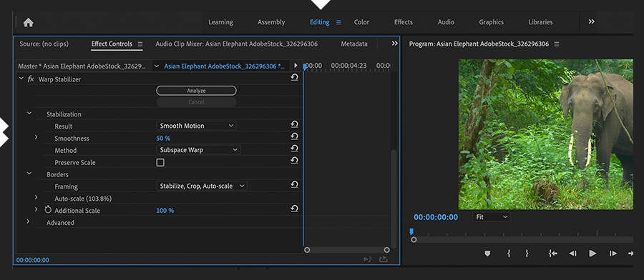Click the play only audio icon
The height and width of the screenshot is (280, 644).
(x=368, y=259)
